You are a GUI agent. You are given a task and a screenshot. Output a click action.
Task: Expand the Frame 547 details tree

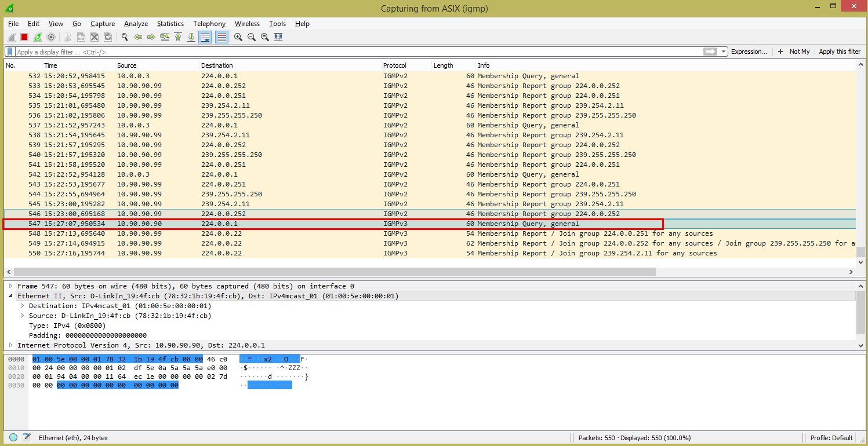[x=10, y=286]
